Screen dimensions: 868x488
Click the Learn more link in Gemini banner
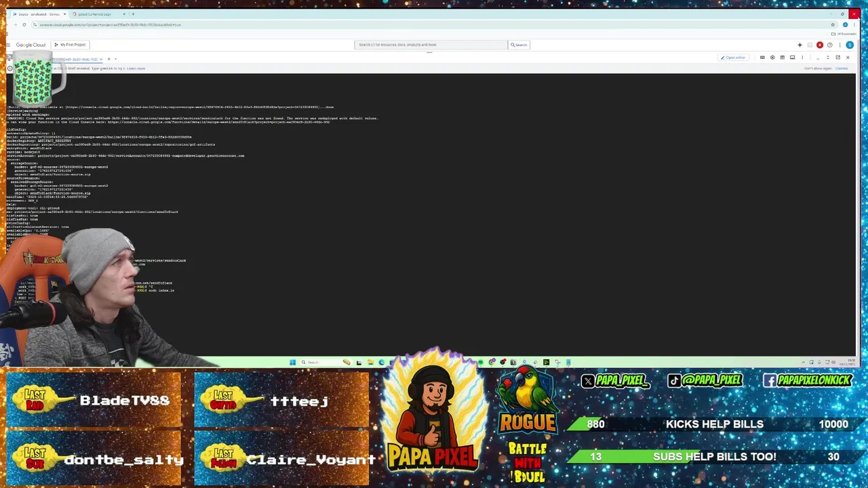[x=136, y=68]
